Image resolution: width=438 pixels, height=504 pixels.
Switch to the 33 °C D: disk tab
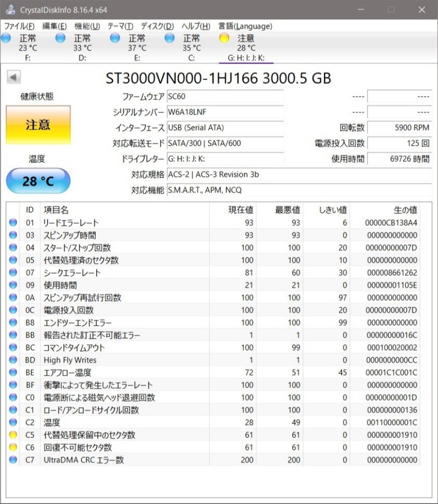coord(82,48)
